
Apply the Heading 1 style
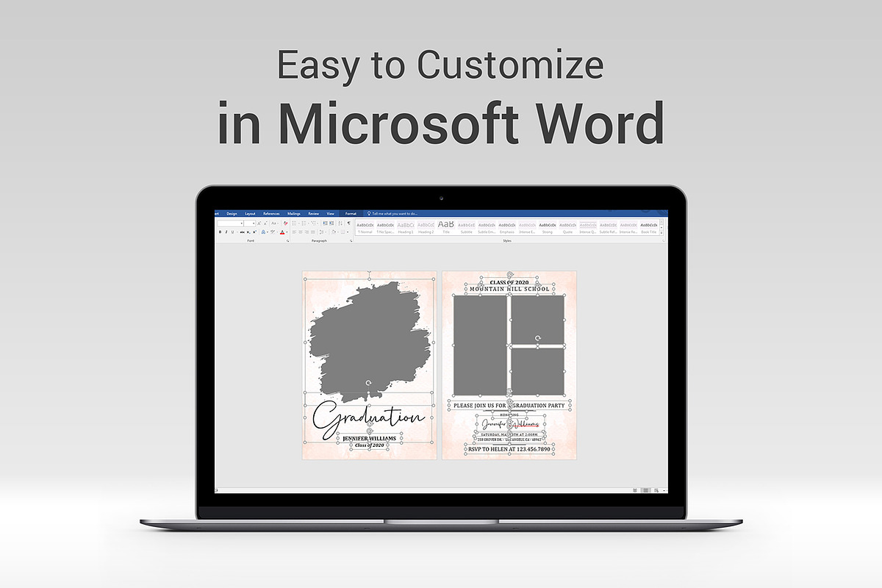point(406,228)
